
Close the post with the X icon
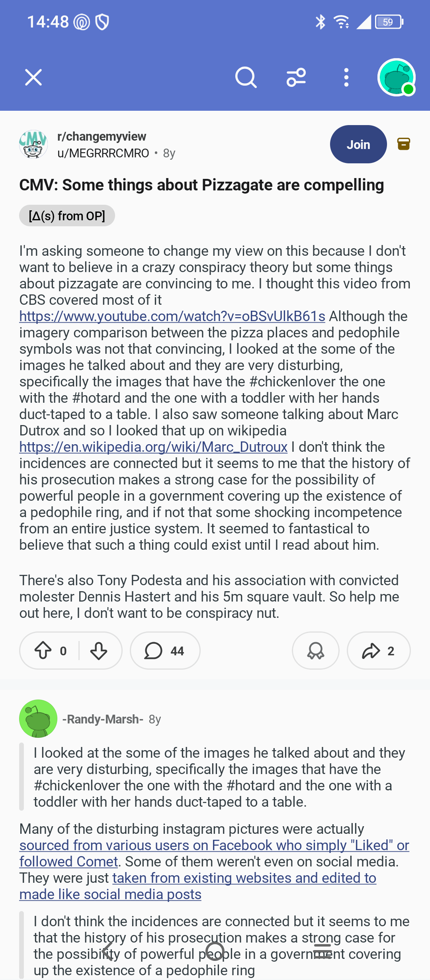click(33, 77)
